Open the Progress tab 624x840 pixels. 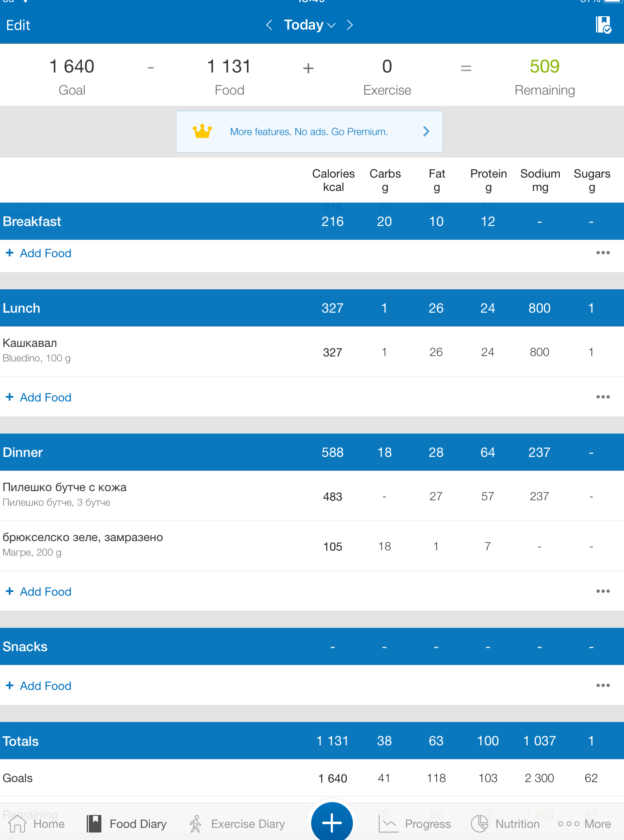[x=415, y=824]
